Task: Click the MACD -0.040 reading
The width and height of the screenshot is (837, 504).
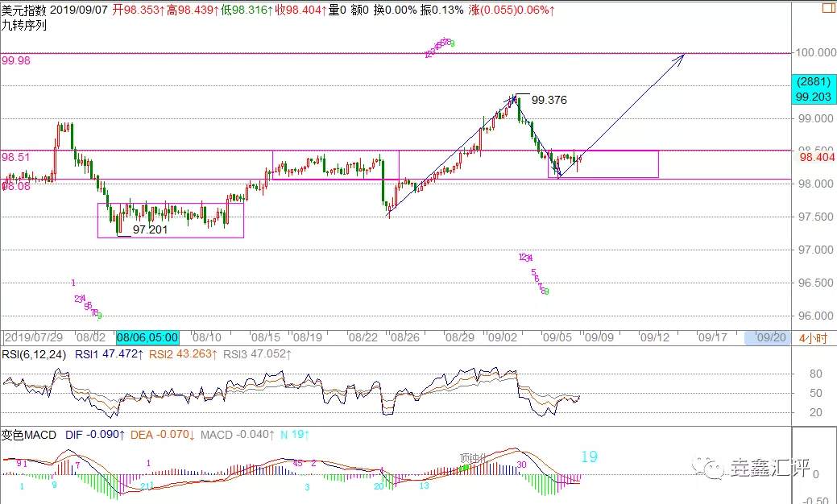Action: coord(238,435)
